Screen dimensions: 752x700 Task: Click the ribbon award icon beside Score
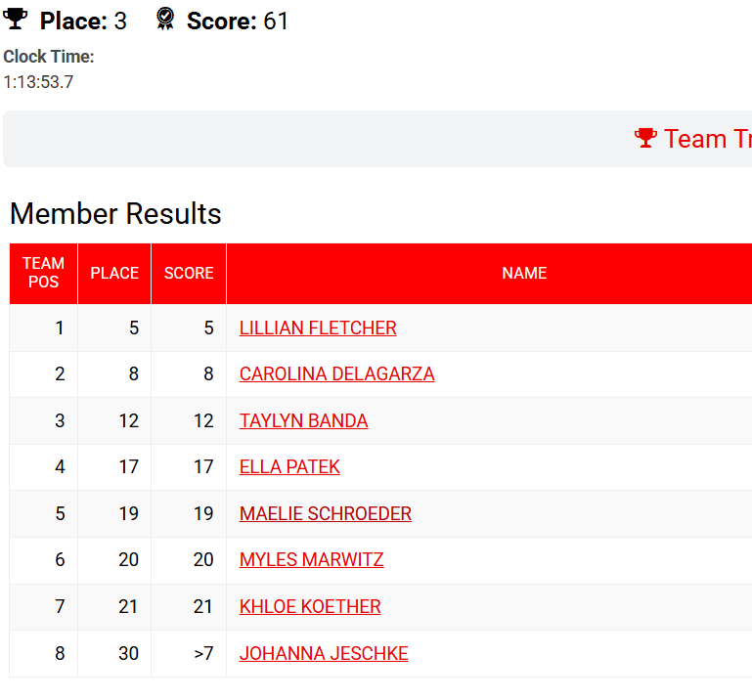[165, 20]
